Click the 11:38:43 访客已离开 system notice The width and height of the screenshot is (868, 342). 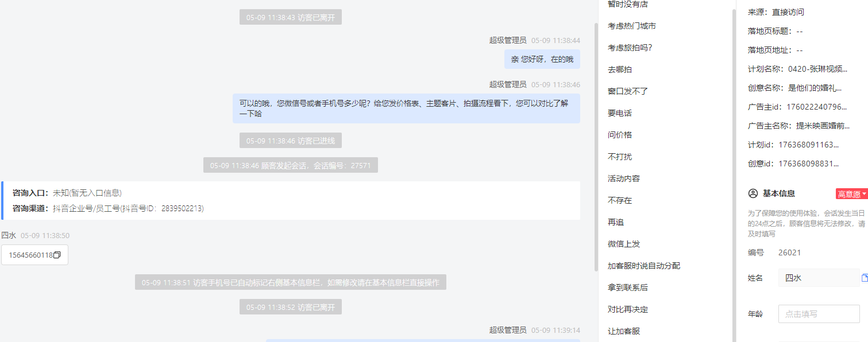(x=291, y=17)
